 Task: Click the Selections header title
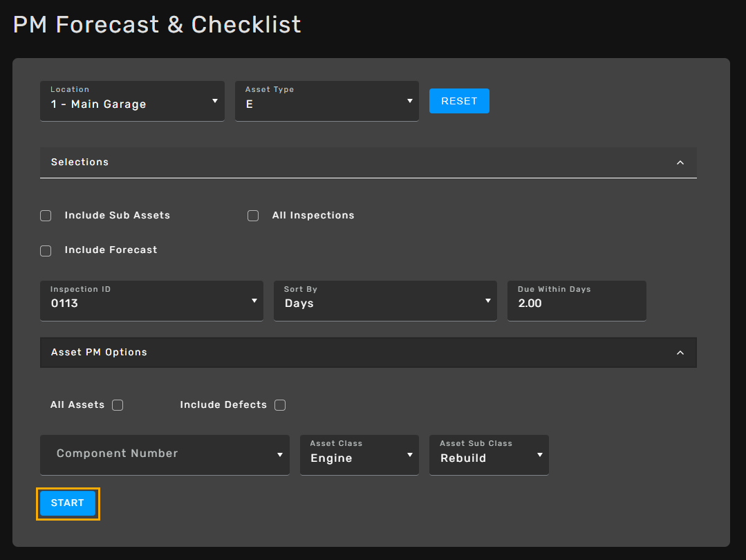pyautogui.click(x=80, y=162)
